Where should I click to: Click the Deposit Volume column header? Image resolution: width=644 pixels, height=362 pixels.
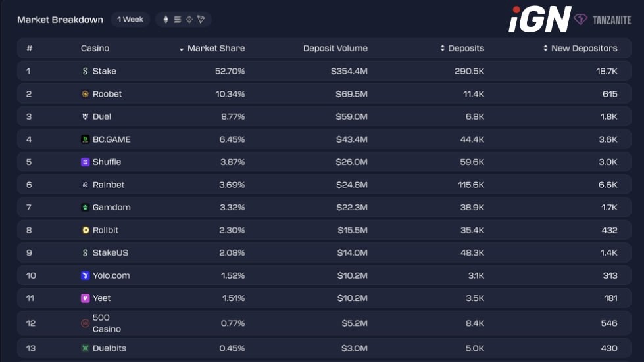point(335,49)
